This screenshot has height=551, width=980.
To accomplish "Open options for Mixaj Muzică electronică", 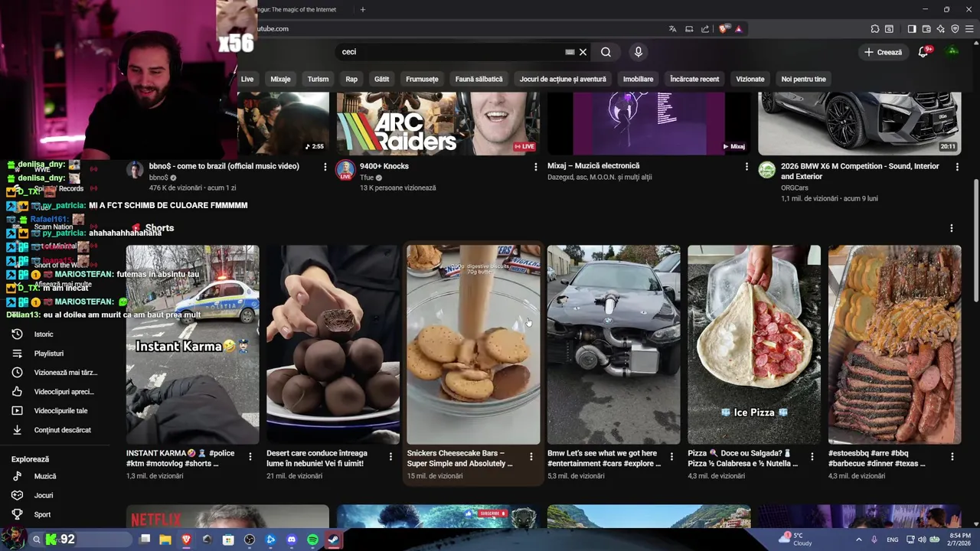I will 746,167.
